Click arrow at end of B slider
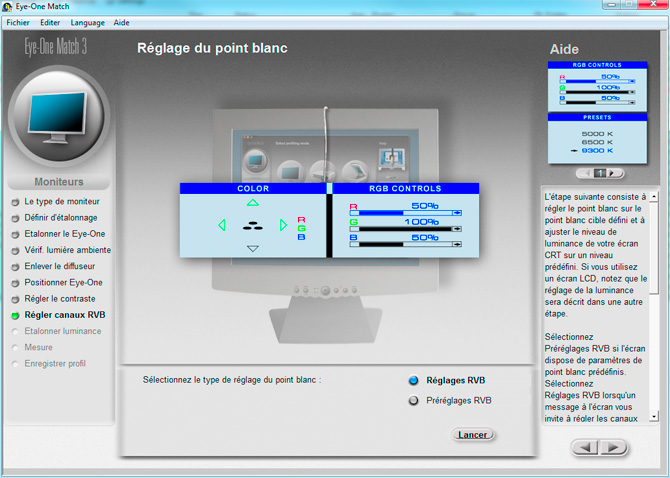This screenshot has width=670, height=478. coord(457,244)
